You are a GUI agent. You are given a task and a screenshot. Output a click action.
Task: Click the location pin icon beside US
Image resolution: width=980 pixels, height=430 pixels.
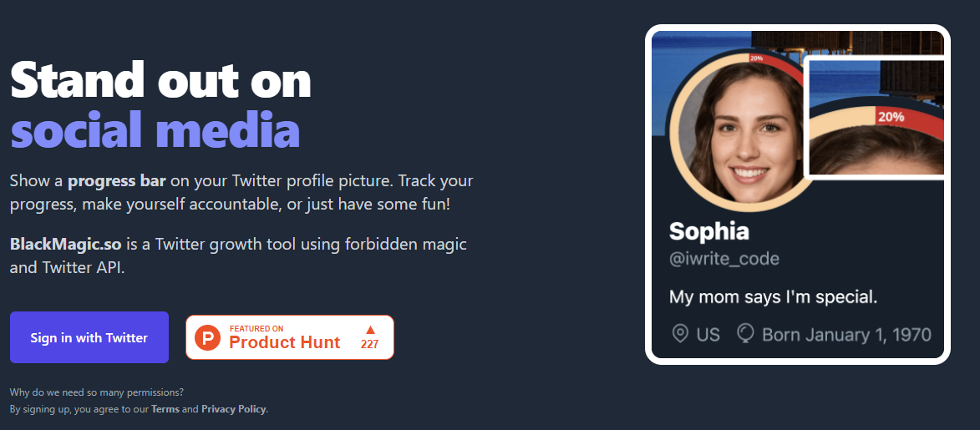[681, 335]
